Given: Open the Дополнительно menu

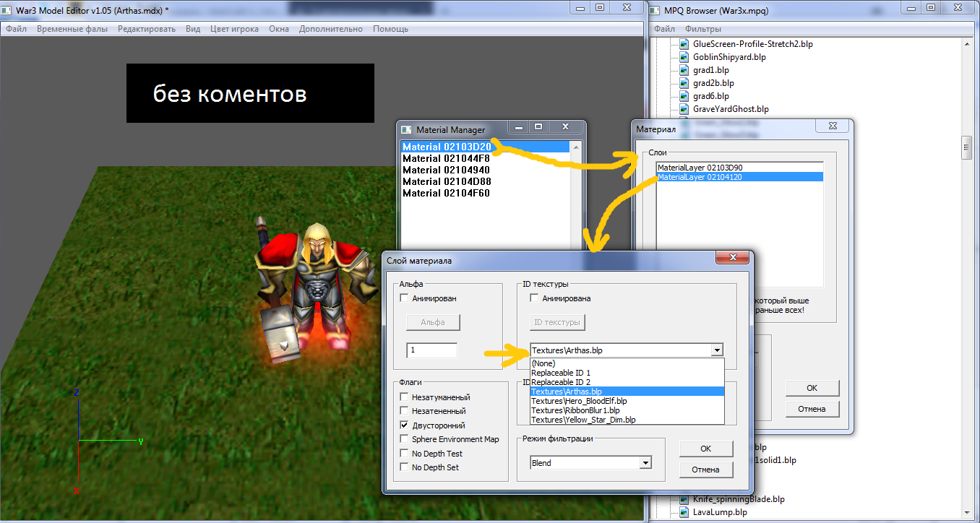Looking at the screenshot, I should click(331, 29).
